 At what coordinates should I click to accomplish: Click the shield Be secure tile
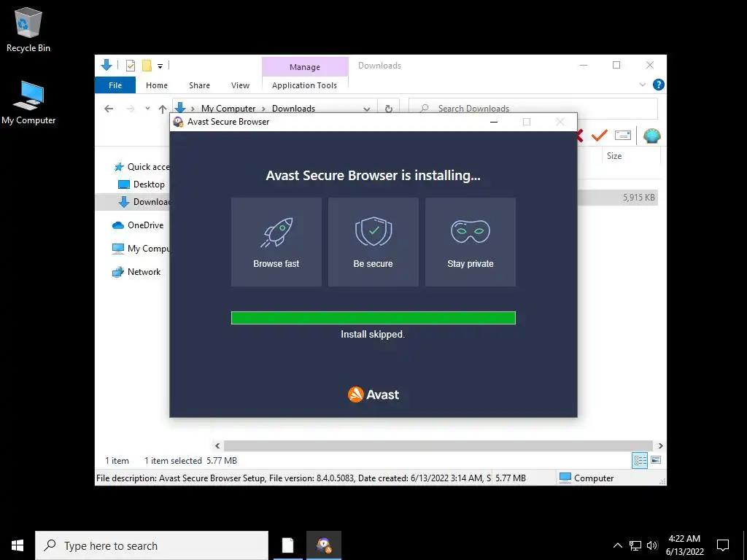tap(373, 242)
